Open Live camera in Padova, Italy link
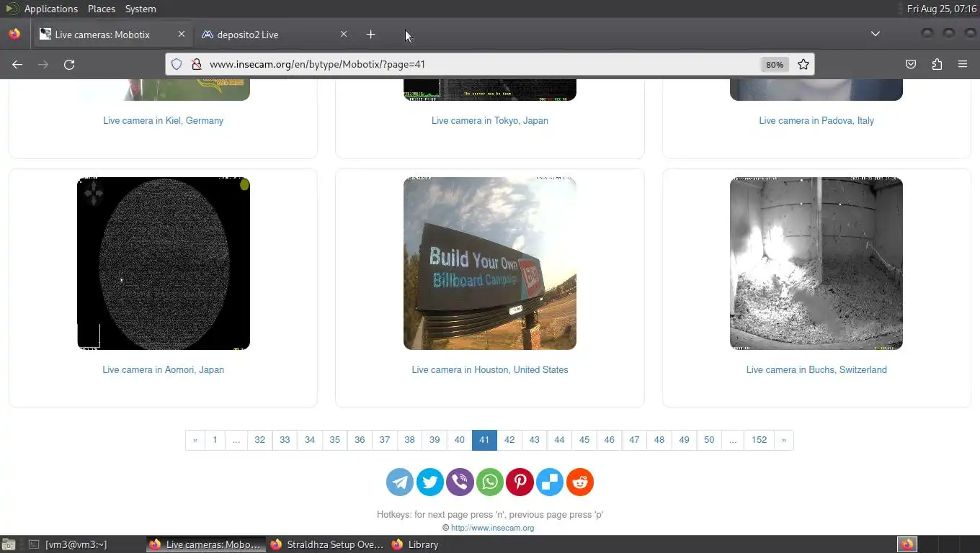The image size is (980, 553). tap(816, 120)
